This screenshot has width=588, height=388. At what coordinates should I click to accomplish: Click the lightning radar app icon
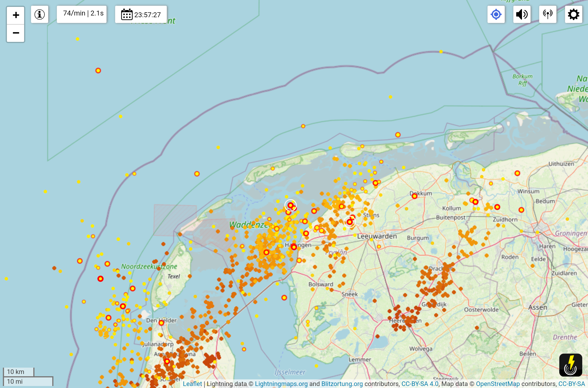click(570, 365)
